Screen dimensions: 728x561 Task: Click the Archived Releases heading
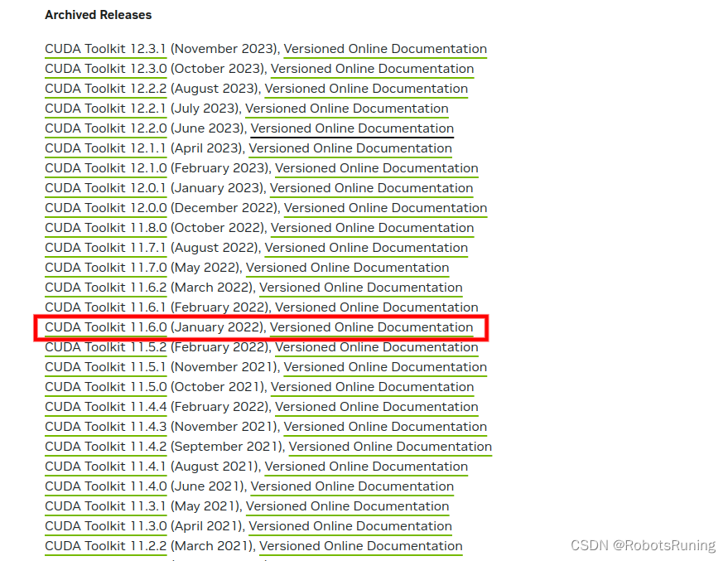coord(99,15)
